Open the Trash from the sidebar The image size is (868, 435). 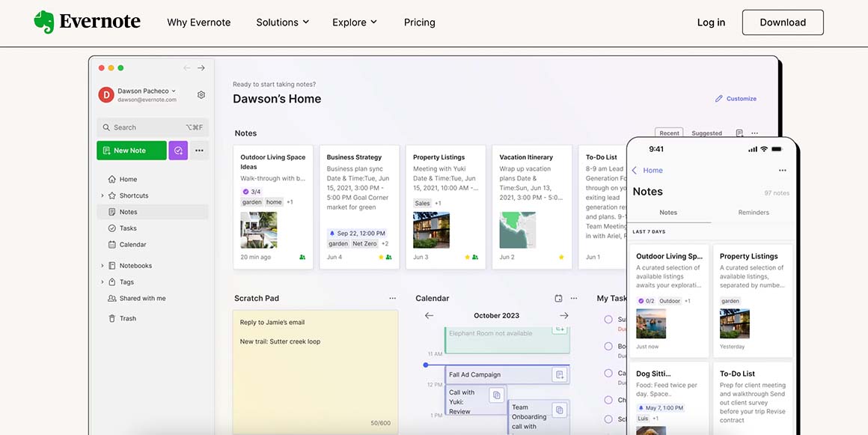point(126,318)
